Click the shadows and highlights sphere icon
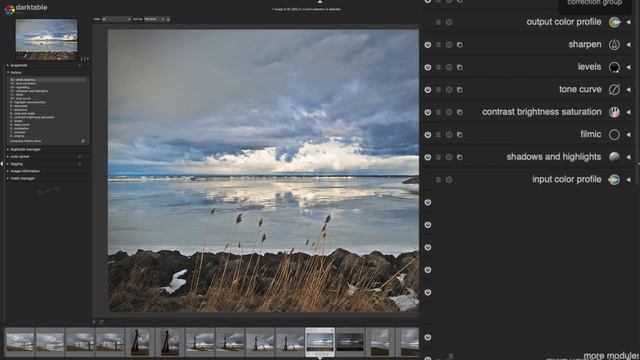This screenshot has height=360, width=640. (x=614, y=157)
